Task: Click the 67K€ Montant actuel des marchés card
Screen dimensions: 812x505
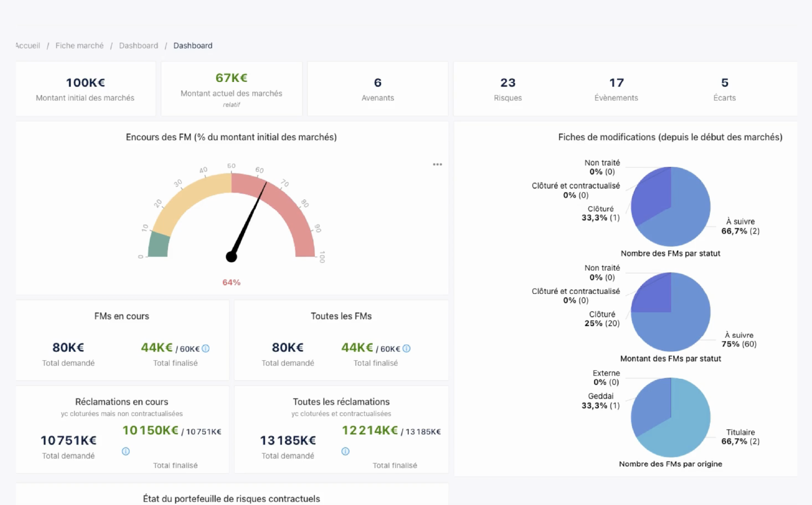Action: click(231, 89)
